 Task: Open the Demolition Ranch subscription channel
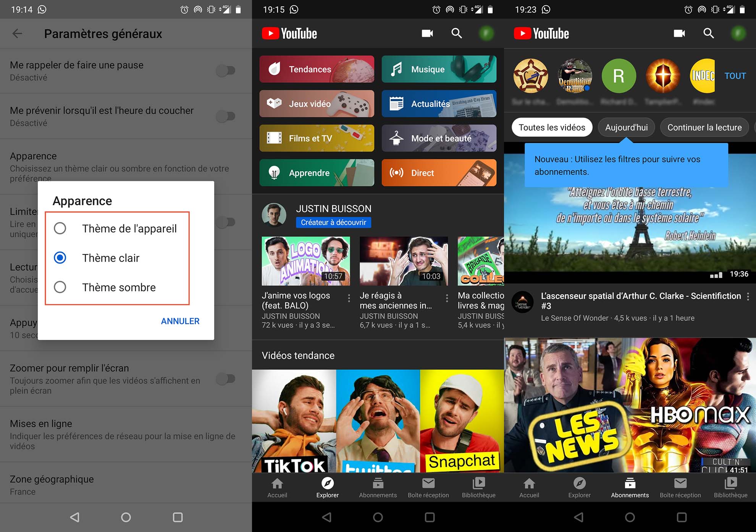(x=575, y=76)
